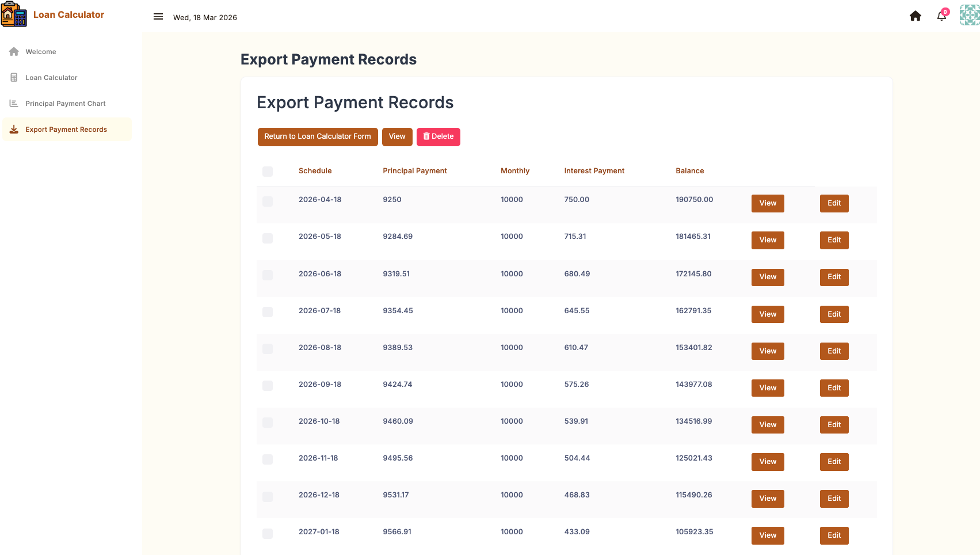The image size is (980, 555).
Task: Open the Principal Payment Chart menu item
Action: tap(66, 104)
